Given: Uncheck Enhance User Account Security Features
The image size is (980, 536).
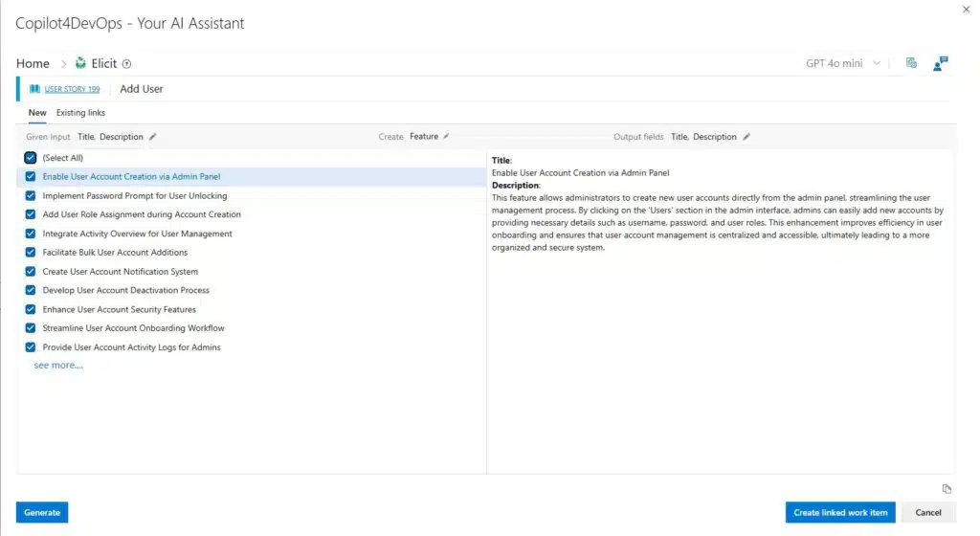Looking at the screenshot, I should click(31, 309).
